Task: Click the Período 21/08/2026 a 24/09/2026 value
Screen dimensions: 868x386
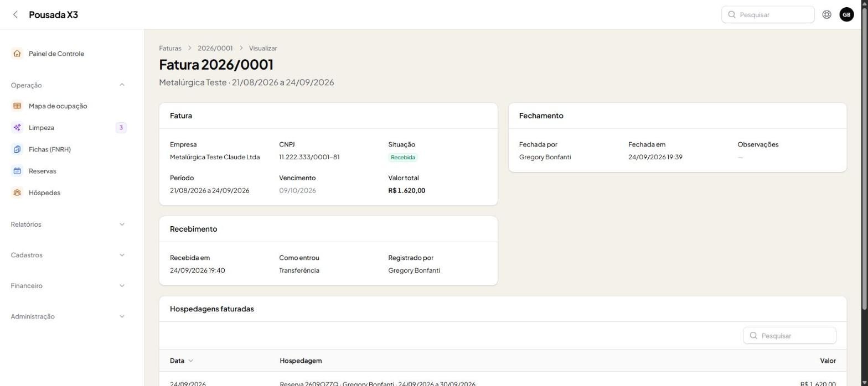Action: [209, 190]
